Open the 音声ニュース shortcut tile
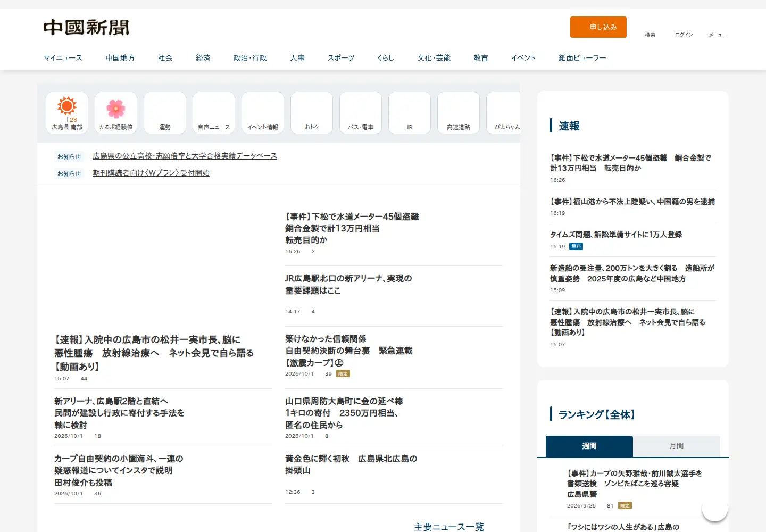The height and width of the screenshot is (532, 766). [x=214, y=113]
